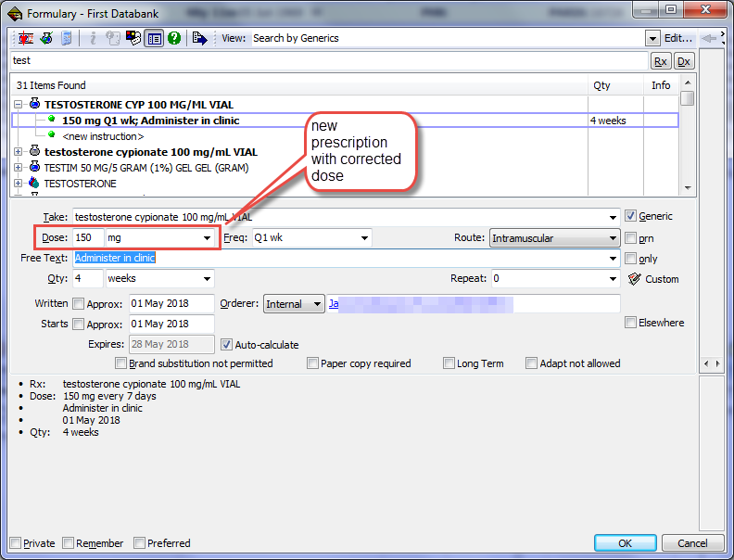Click the Rx button beside search
Image resolution: width=734 pixels, height=560 pixels.
point(661,61)
